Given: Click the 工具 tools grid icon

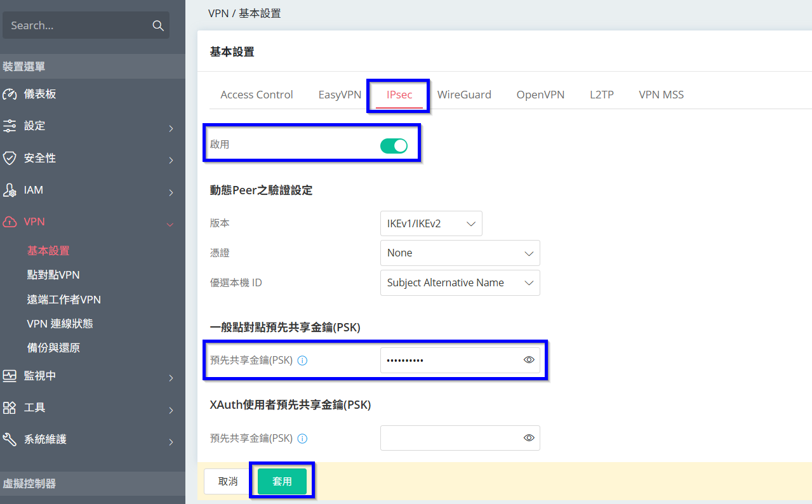Looking at the screenshot, I should coord(10,408).
